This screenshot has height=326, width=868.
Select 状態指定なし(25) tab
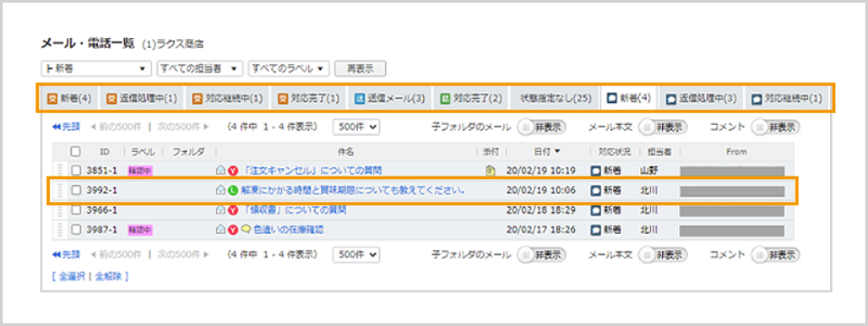pos(555,99)
